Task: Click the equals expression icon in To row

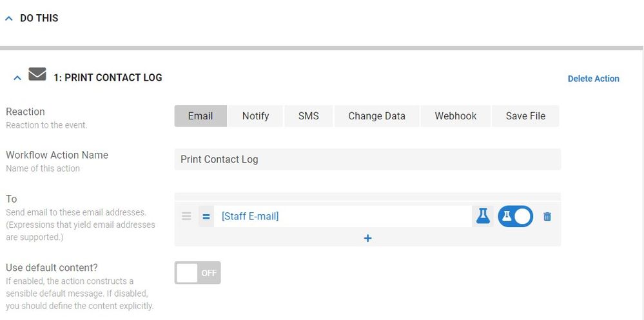Action: [206, 217]
